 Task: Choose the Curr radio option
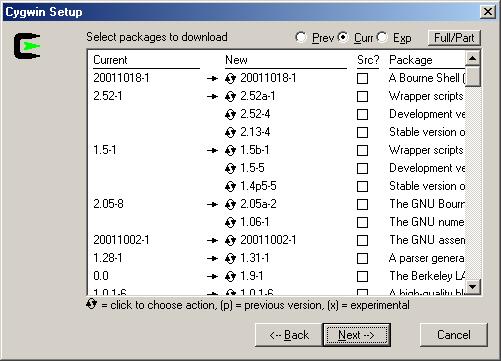pyautogui.click(x=343, y=37)
